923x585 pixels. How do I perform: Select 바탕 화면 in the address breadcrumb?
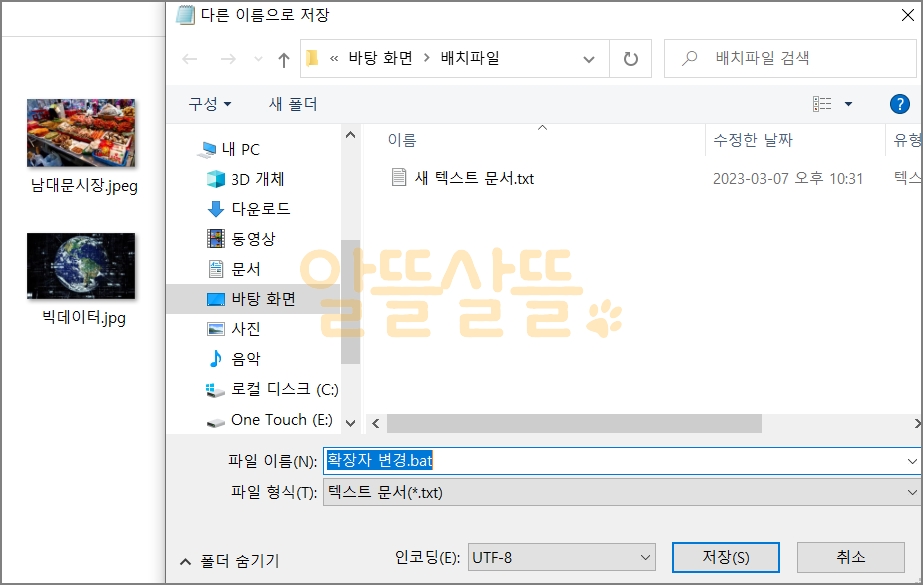point(380,58)
